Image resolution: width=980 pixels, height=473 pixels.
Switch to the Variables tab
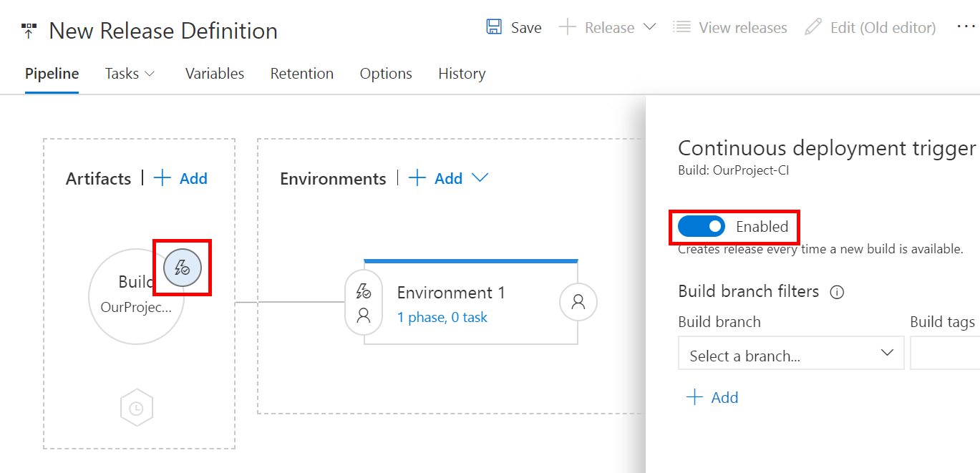pos(214,74)
